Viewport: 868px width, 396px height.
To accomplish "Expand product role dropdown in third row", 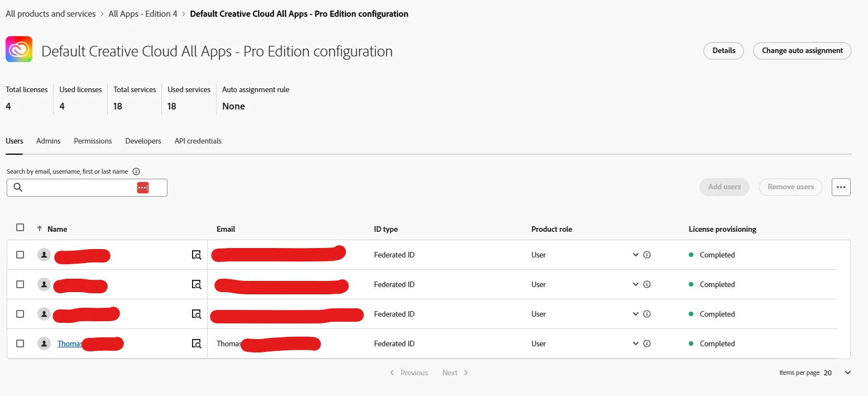I will 635,314.
